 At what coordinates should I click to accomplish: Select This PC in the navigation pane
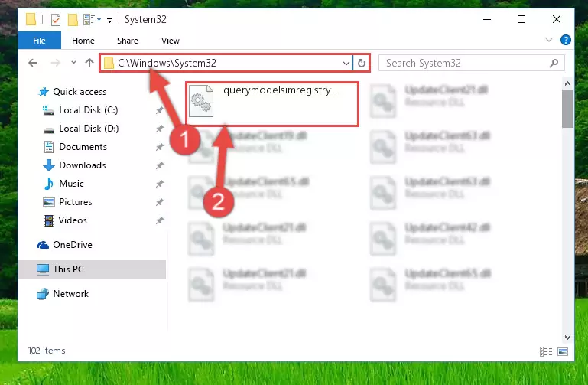click(93, 269)
